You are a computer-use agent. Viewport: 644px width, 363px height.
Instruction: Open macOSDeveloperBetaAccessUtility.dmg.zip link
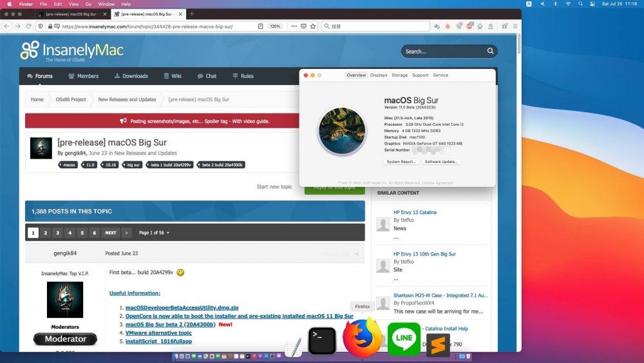click(182, 308)
